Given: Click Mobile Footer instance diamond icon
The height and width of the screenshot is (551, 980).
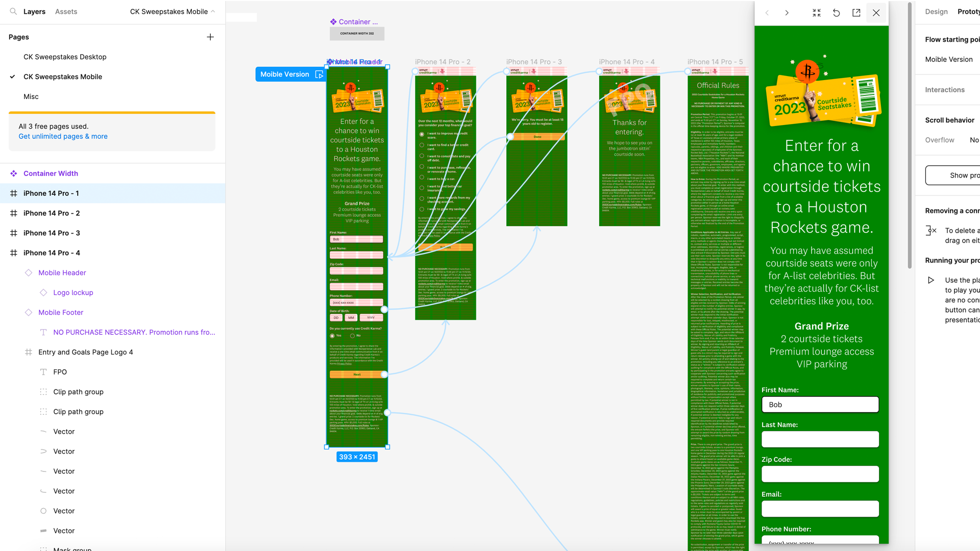Looking at the screenshot, I should 29,313.
